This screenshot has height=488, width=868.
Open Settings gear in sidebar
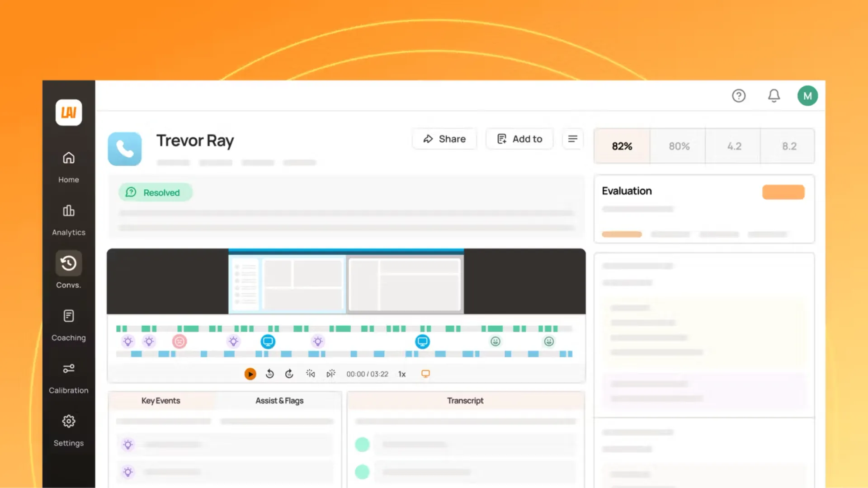coord(69,430)
